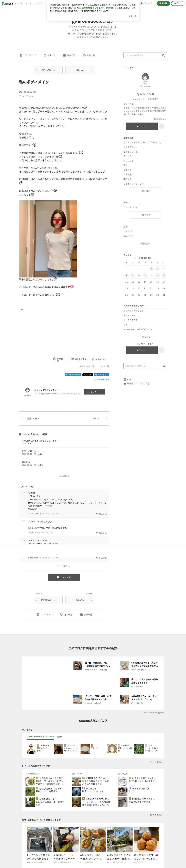Open the Ameba利用規約 link in the notice

click(x=84, y=8)
